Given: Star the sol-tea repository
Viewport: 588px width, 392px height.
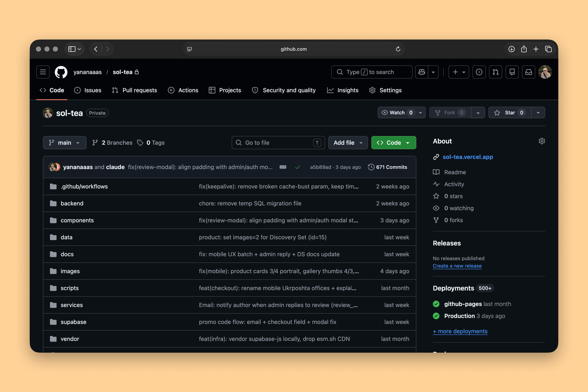Looking at the screenshot, I should 510,112.
